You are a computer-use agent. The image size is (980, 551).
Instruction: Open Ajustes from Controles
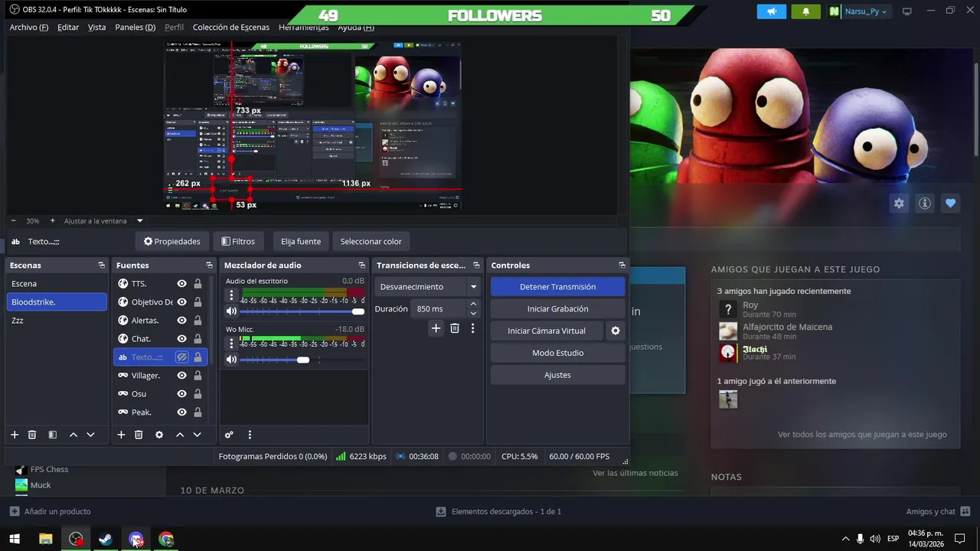(x=557, y=375)
